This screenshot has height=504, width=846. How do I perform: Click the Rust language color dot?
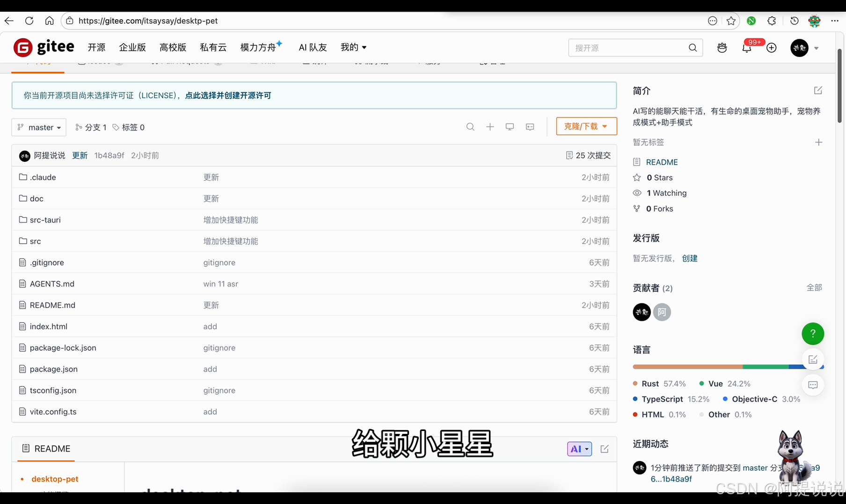(x=635, y=383)
